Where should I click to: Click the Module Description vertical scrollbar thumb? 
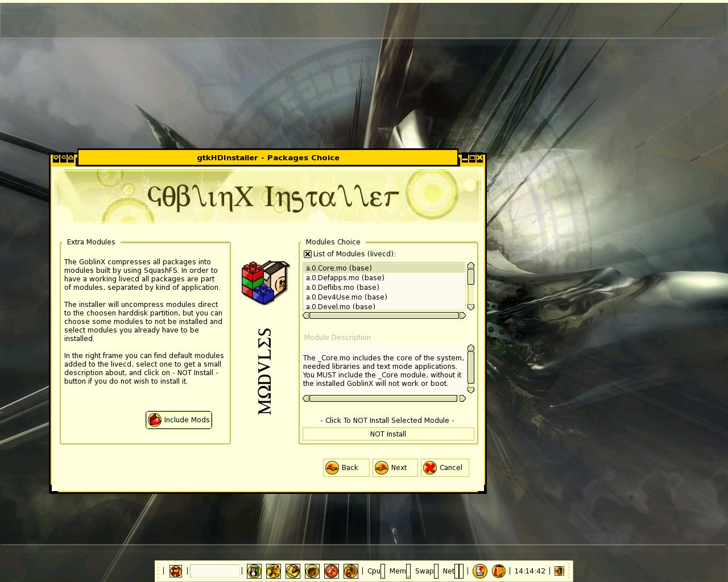pos(471,368)
